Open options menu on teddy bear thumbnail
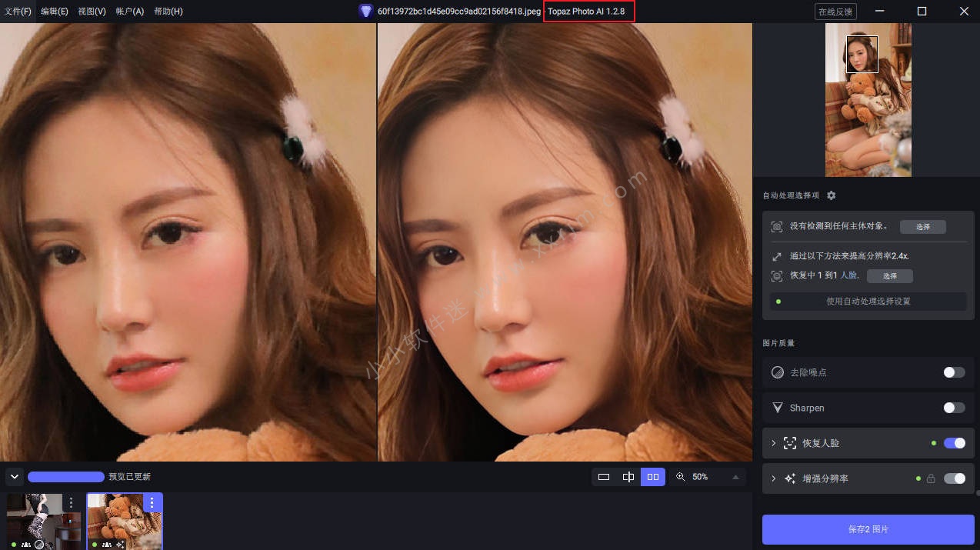This screenshot has width=980, height=550. pyautogui.click(x=152, y=503)
